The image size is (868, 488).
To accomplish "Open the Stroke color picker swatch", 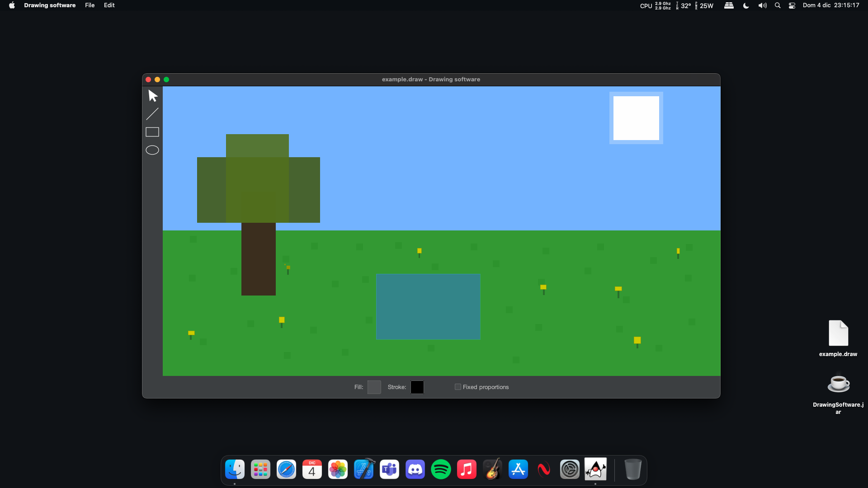I will coord(417,387).
